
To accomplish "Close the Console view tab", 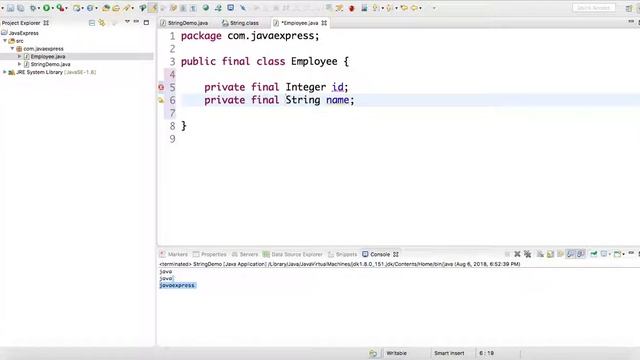I will point(396,254).
